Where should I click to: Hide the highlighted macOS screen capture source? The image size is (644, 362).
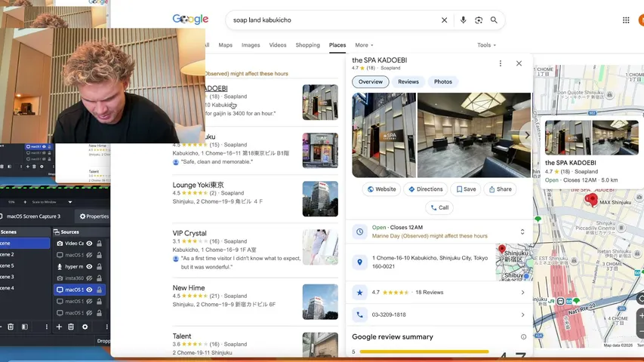click(89, 290)
